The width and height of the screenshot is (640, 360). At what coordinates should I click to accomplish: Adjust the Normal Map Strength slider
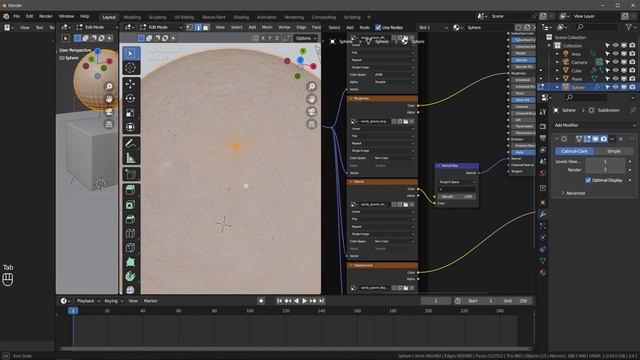tap(456, 196)
